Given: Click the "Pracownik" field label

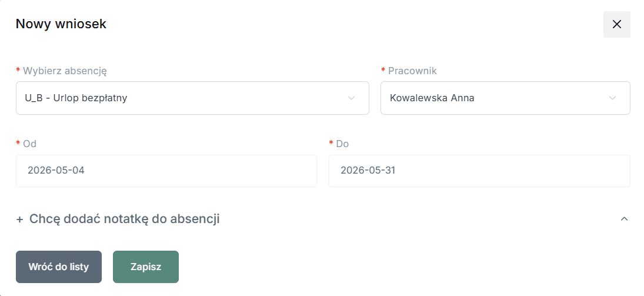Looking at the screenshot, I should (412, 71).
